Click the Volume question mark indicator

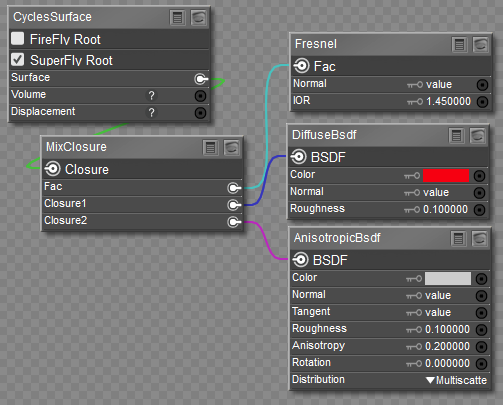pyautogui.click(x=151, y=96)
